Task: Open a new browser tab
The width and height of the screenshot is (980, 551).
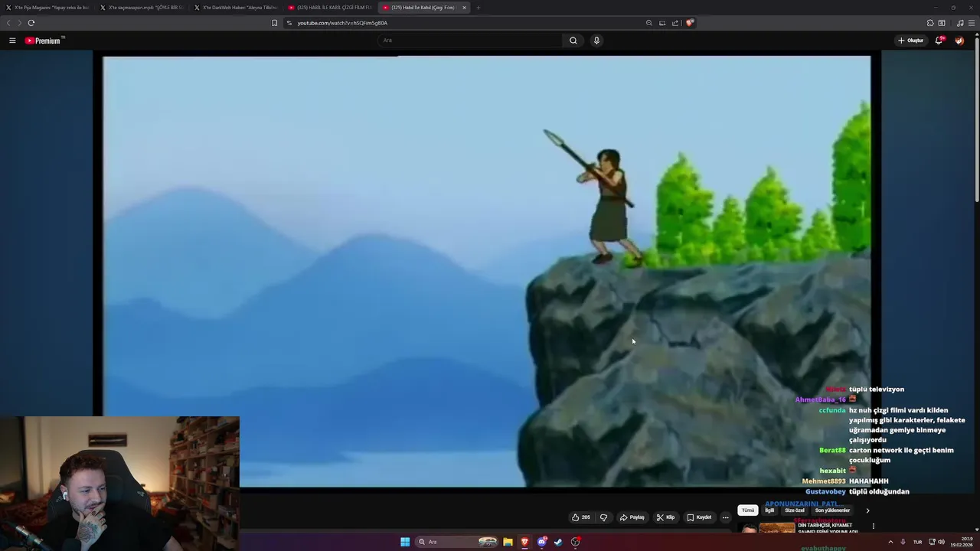Action: point(479,8)
